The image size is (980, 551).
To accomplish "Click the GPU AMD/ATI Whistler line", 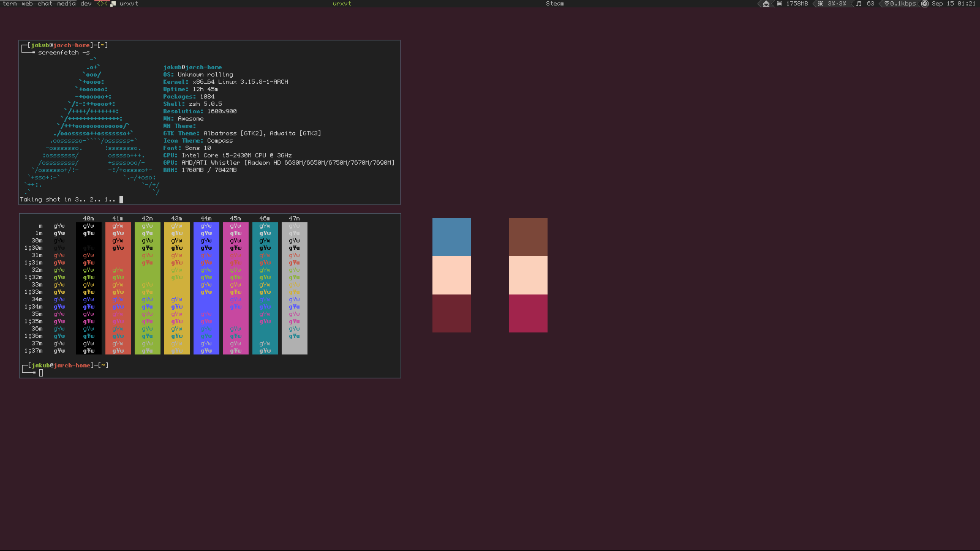I will click(279, 163).
